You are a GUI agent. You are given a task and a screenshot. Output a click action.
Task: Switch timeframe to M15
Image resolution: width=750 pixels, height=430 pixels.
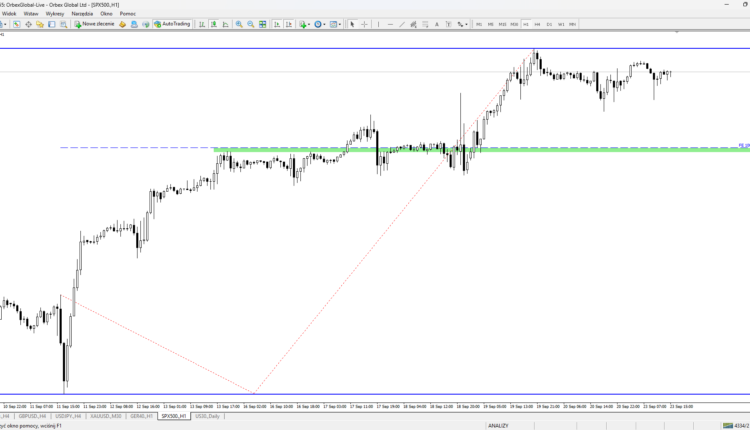click(x=502, y=24)
